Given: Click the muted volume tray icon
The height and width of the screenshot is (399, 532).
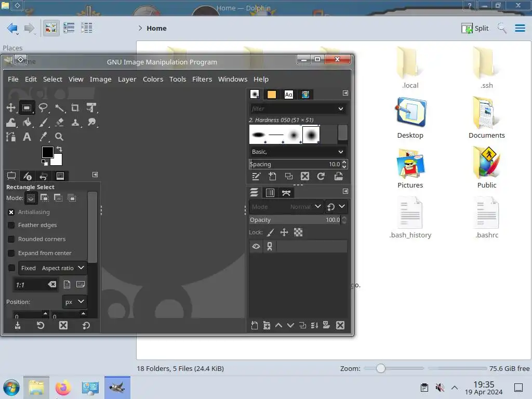Looking at the screenshot, I should (440, 388).
